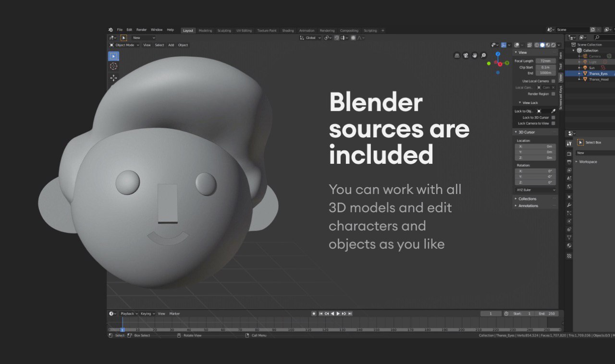Click the timeline End 250 frame field

pos(547,314)
